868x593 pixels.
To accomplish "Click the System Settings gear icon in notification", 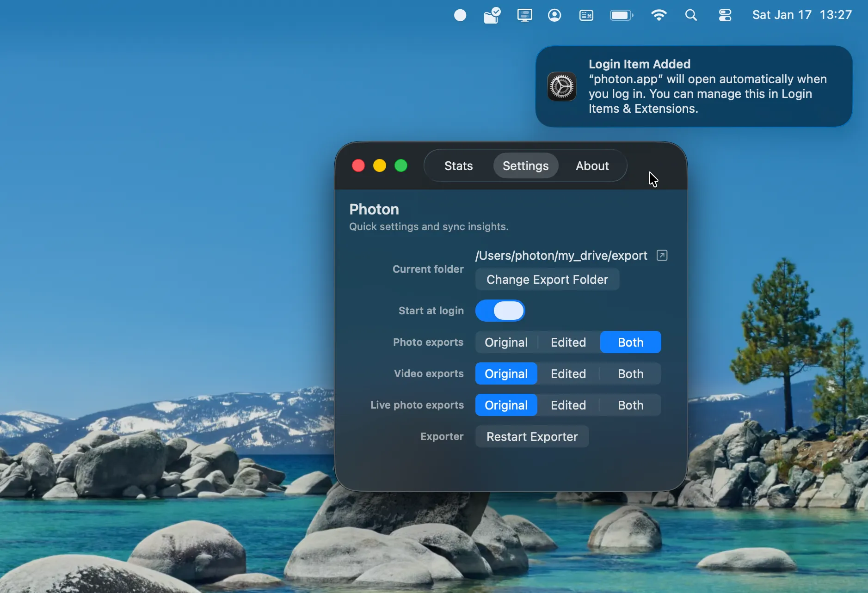I will [x=561, y=86].
